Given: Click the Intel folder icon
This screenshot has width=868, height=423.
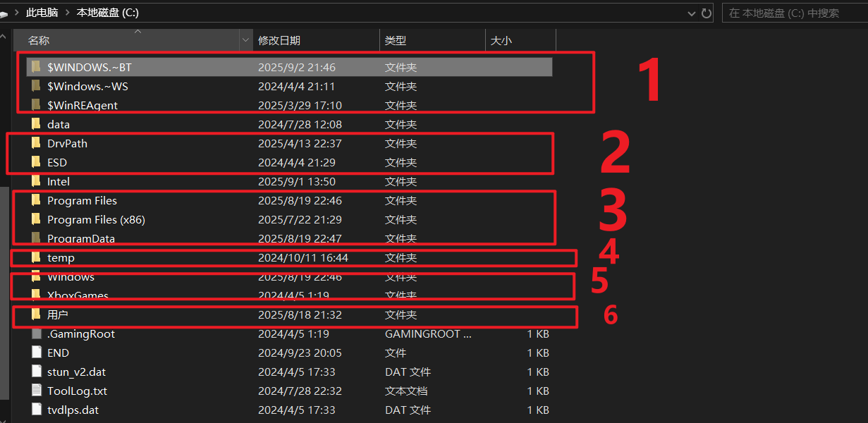Looking at the screenshot, I should [x=36, y=182].
